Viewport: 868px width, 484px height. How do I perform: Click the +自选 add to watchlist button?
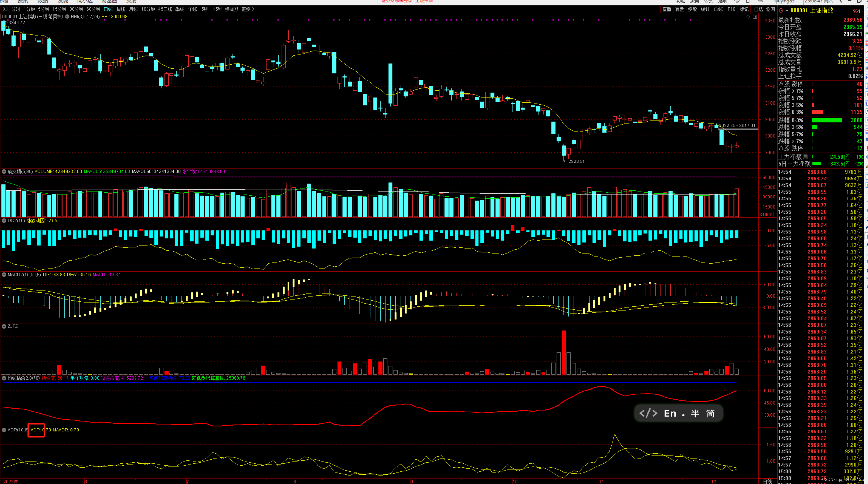[x=757, y=9]
